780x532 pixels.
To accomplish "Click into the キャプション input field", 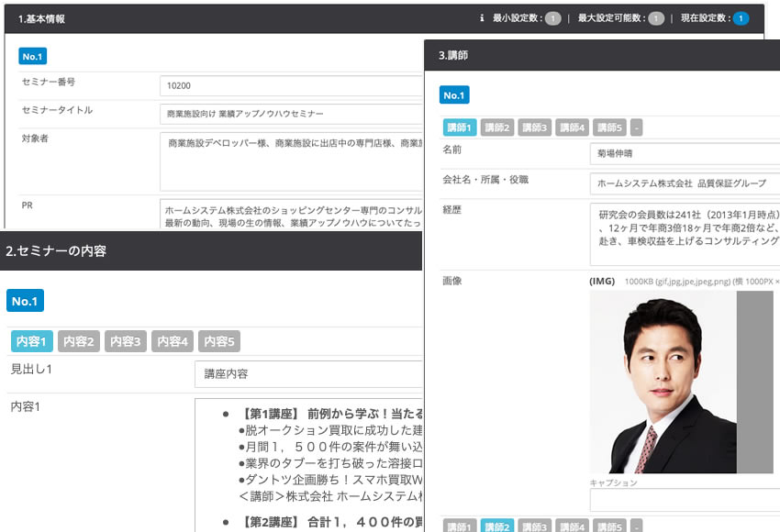I will (x=685, y=500).
